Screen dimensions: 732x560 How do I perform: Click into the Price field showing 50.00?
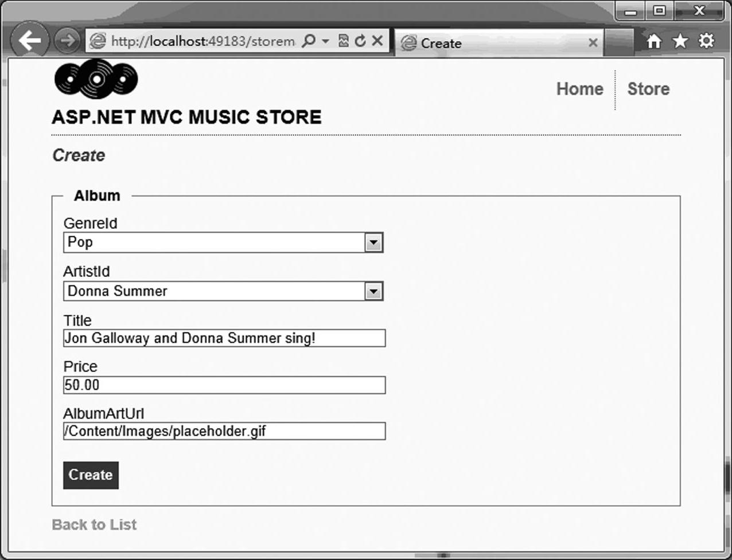pyautogui.click(x=224, y=385)
